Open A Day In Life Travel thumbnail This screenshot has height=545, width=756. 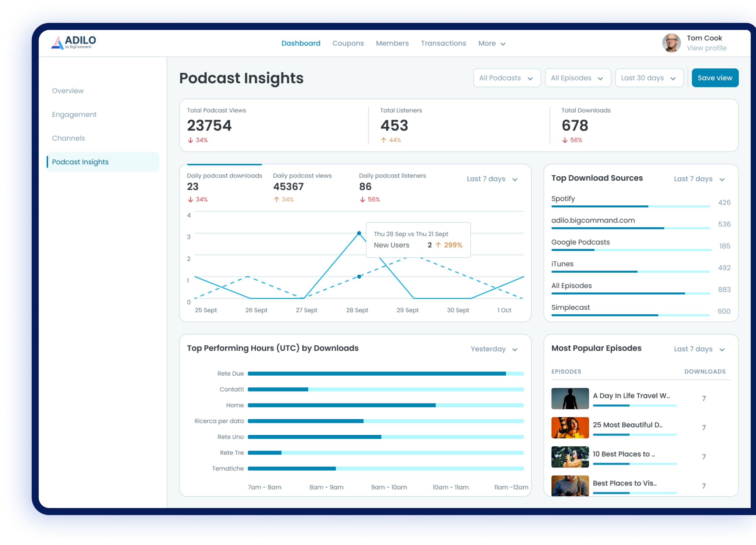point(570,399)
